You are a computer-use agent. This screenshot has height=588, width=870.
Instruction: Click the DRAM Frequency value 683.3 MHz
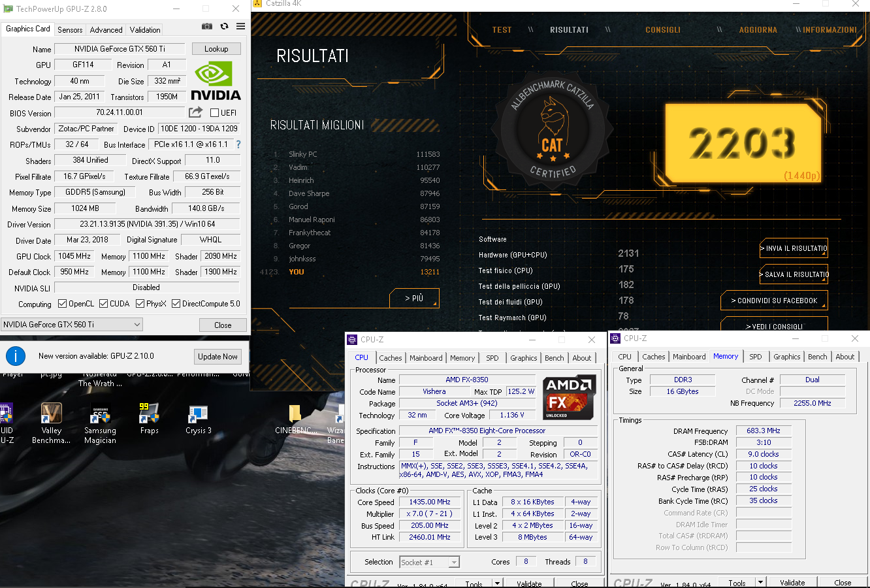764,431
